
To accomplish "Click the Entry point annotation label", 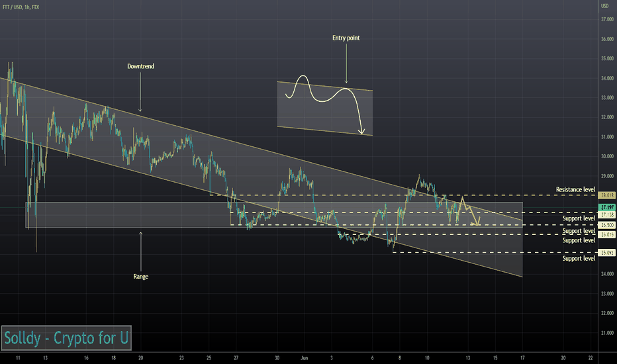I will tap(346, 38).
